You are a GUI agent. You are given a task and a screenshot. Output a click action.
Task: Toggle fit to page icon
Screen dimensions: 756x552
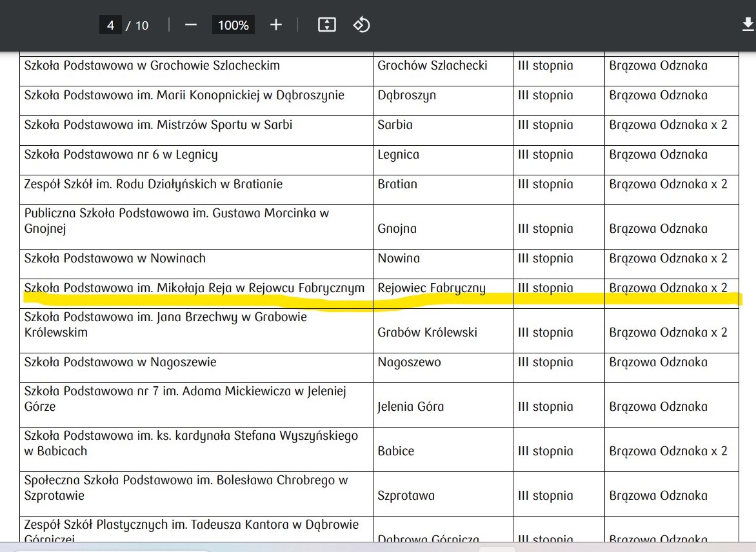tap(327, 25)
